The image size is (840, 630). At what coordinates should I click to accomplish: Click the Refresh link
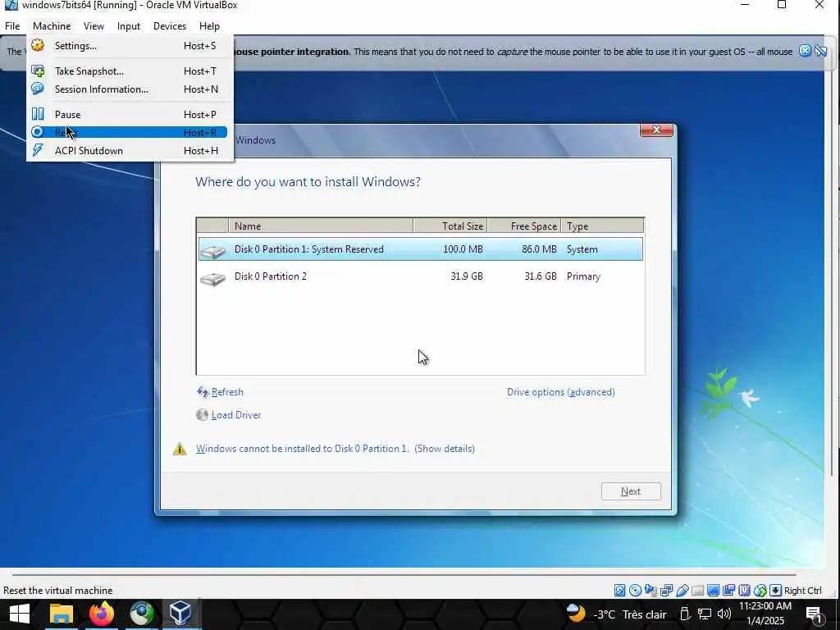coord(227,391)
